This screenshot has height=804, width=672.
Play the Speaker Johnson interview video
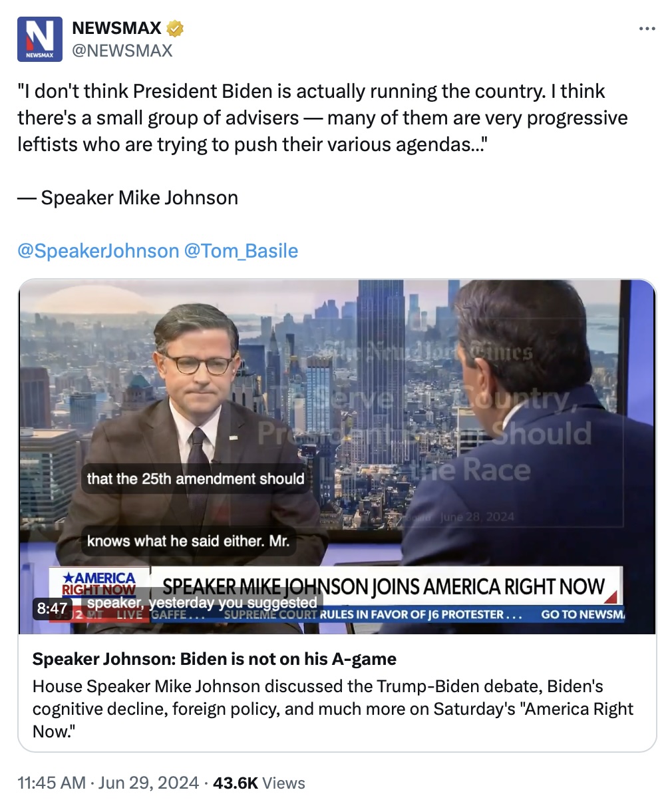tap(337, 457)
